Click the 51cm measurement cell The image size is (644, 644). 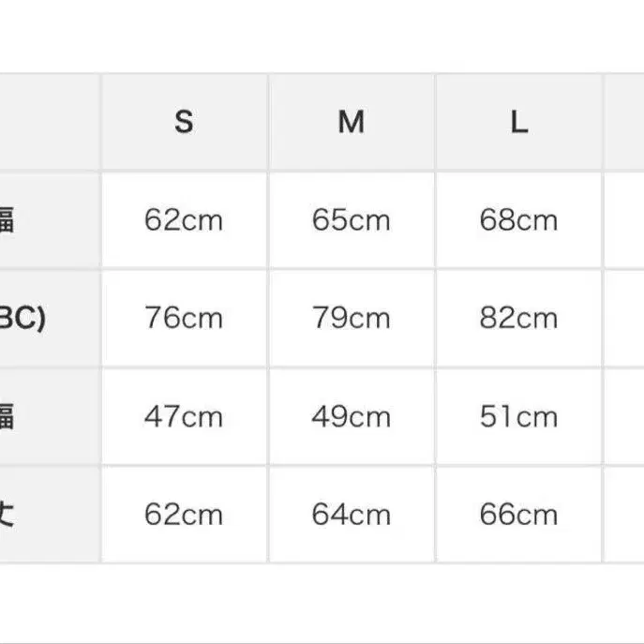[518, 416]
